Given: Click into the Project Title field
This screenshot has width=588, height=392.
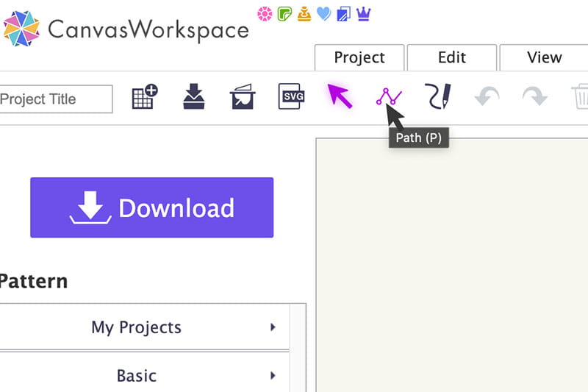Looking at the screenshot, I should (55, 99).
